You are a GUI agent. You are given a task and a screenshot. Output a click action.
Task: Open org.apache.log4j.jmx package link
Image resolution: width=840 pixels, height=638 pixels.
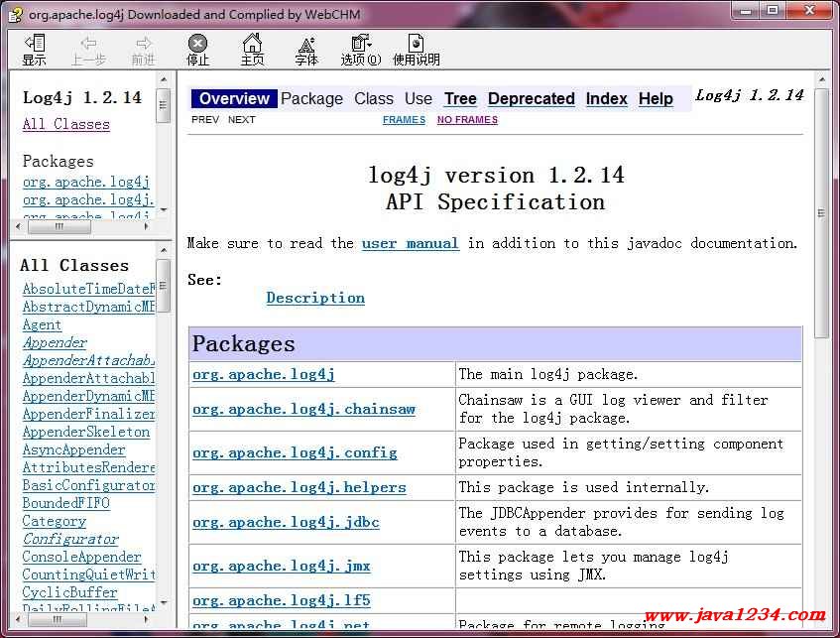pos(282,567)
